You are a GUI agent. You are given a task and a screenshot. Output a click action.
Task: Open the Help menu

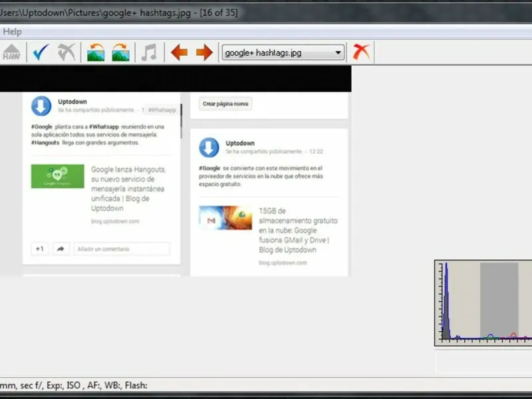(12, 31)
